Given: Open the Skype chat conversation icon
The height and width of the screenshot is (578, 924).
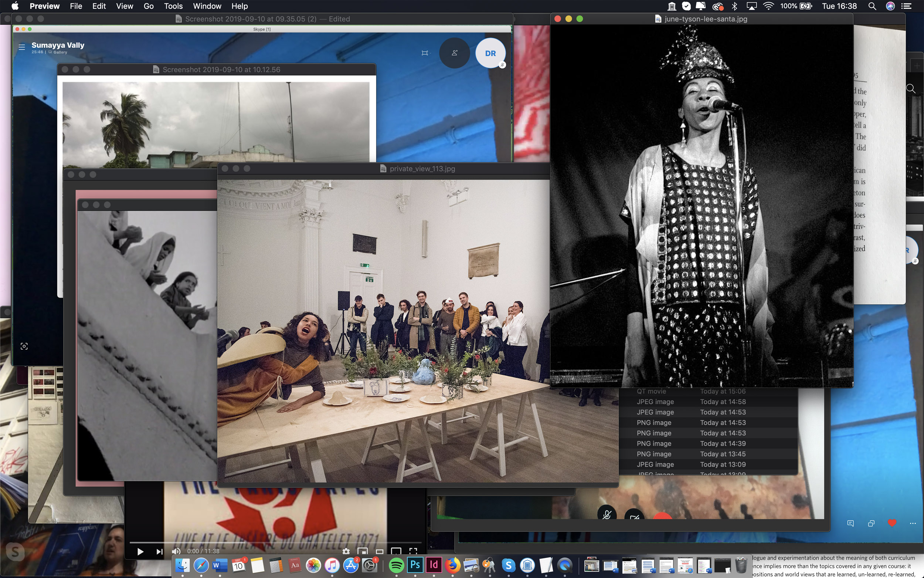Looking at the screenshot, I should click(850, 523).
